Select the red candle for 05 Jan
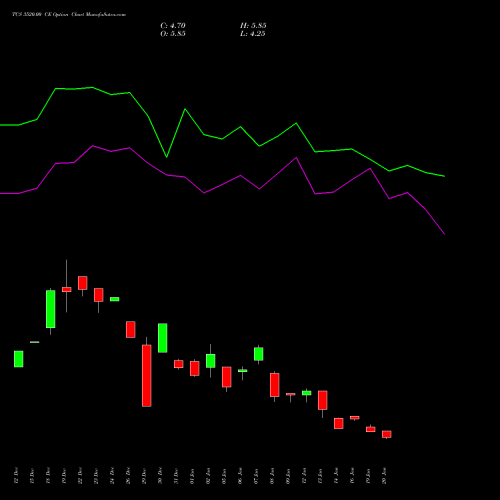Viewport: 500px width, 500px height. [227, 377]
